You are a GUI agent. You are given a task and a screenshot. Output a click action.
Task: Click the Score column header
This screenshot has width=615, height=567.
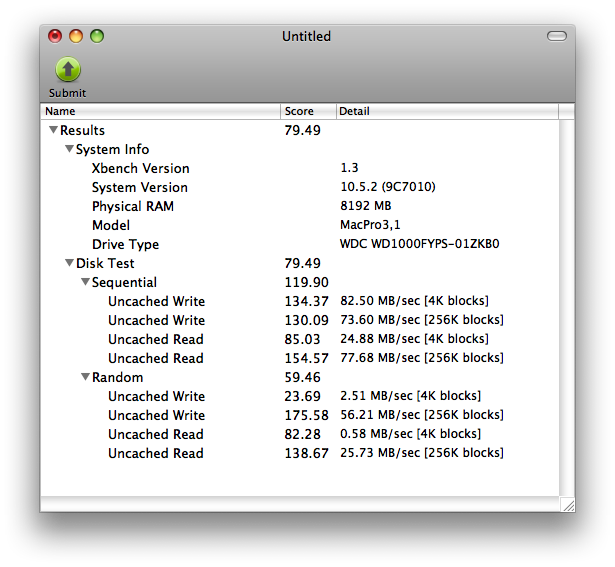(308, 111)
